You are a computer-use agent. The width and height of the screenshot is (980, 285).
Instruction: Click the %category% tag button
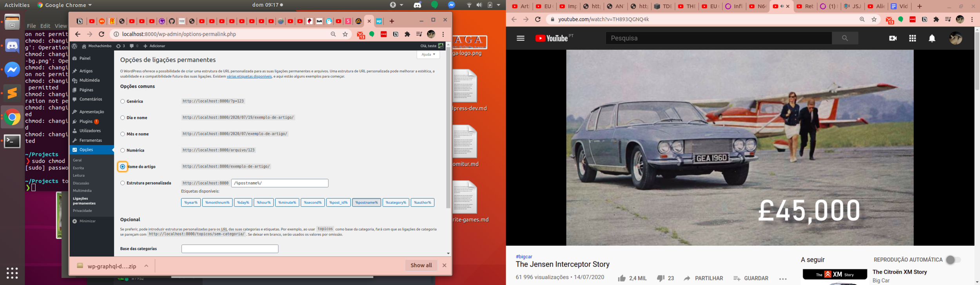[396, 203]
